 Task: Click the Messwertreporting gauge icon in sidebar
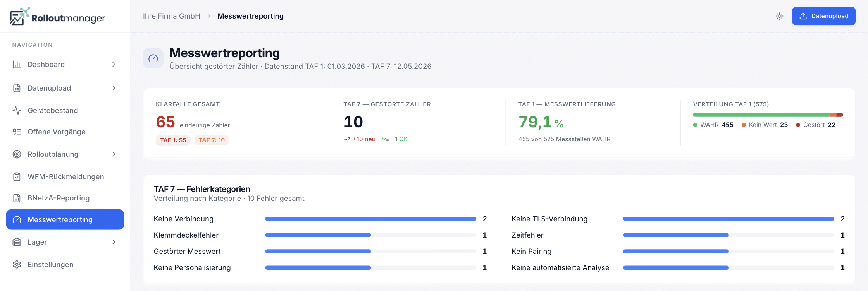[17, 220]
